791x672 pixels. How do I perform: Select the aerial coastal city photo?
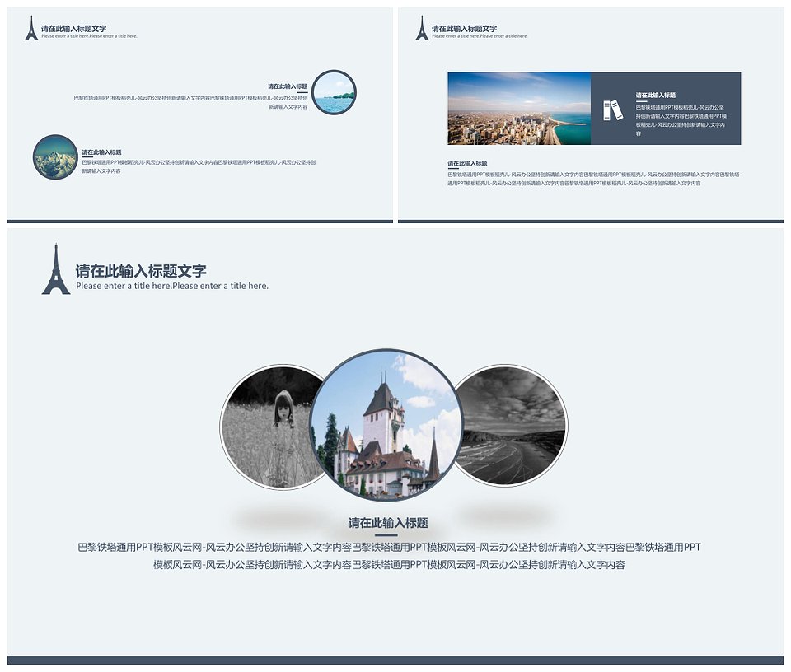519,109
